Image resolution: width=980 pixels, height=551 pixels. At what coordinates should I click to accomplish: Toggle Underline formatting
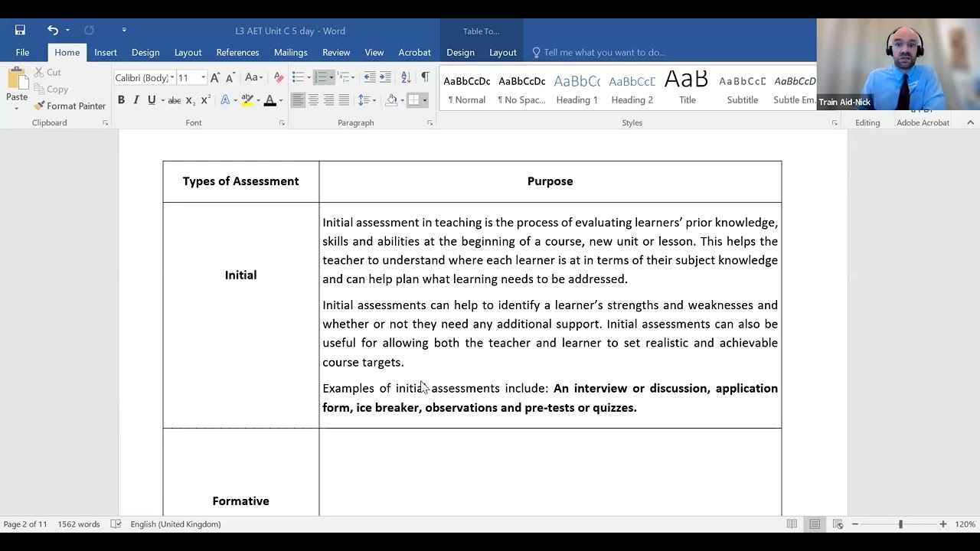(x=152, y=100)
